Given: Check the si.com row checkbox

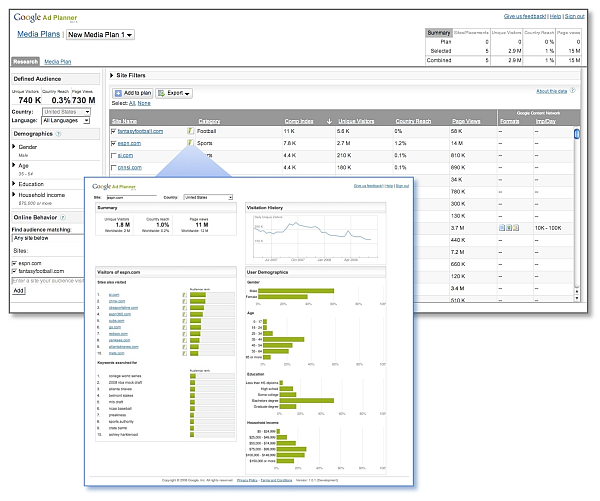Looking at the screenshot, I should [113, 155].
